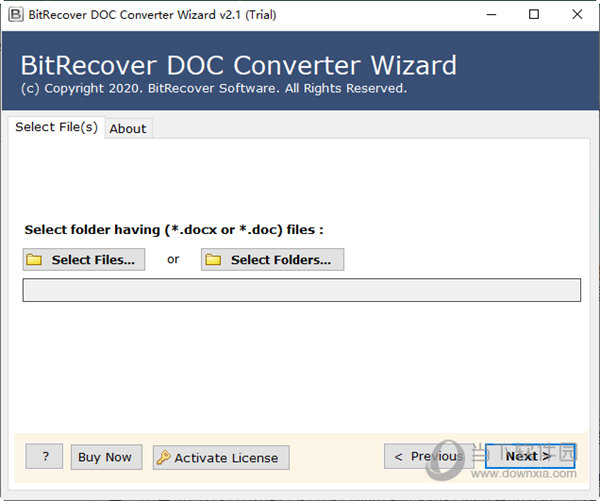
Task: Go back with the Previous button
Action: [429, 456]
